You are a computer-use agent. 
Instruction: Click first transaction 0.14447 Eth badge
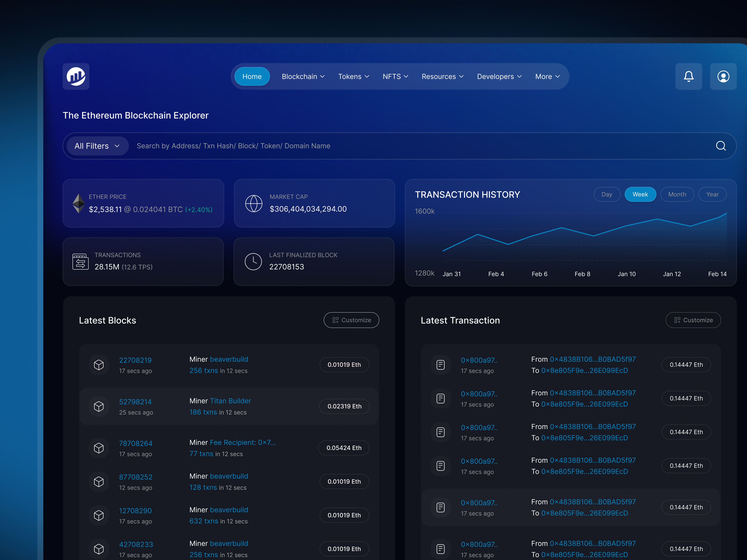[x=686, y=365]
